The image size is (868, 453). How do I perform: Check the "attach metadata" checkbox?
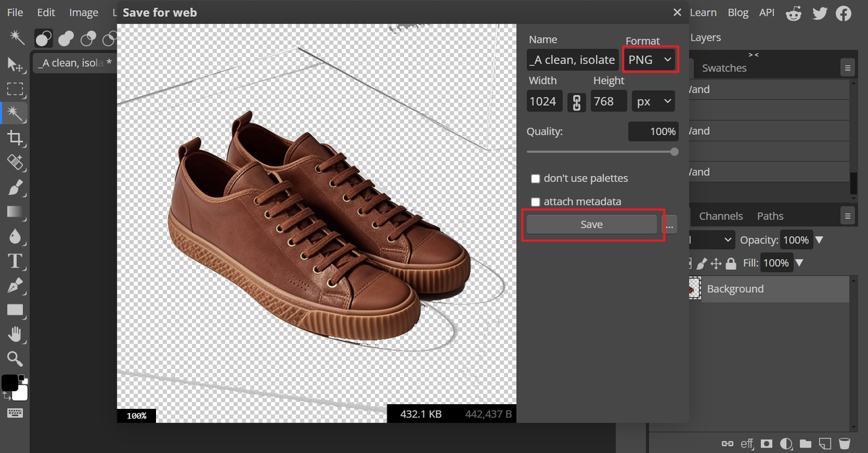[x=536, y=202]
